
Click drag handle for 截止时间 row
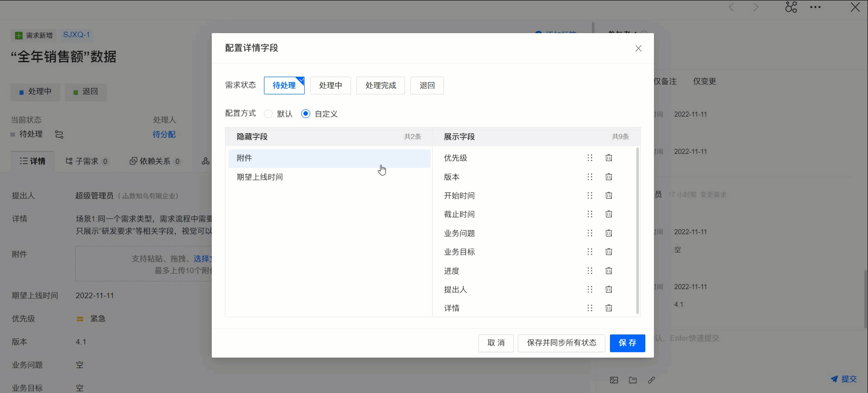coord(590,214)
